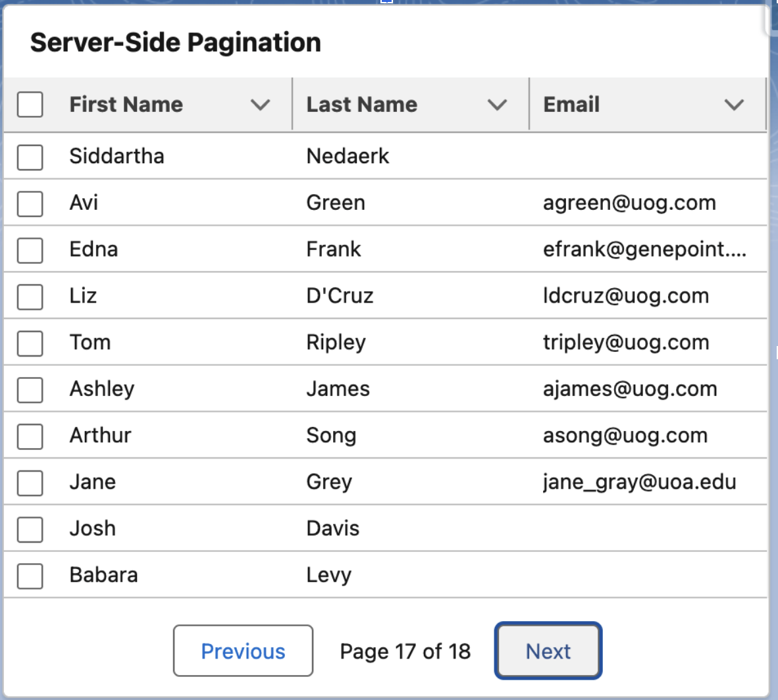The width and height of the screenshot is (778, 700).
Task: Click the Email column header label
Action: point(571,104)
